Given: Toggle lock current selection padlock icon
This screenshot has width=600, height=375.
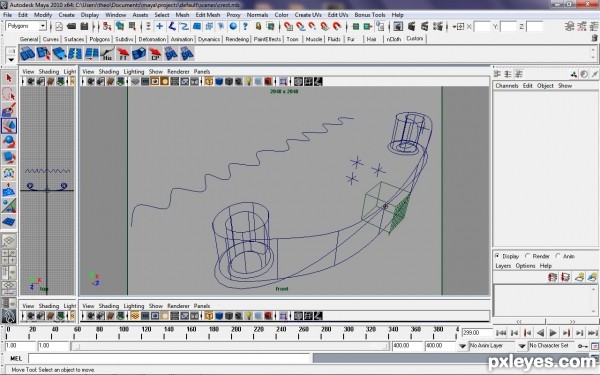Looking at the screenshot, I should (x=258, y=26).
